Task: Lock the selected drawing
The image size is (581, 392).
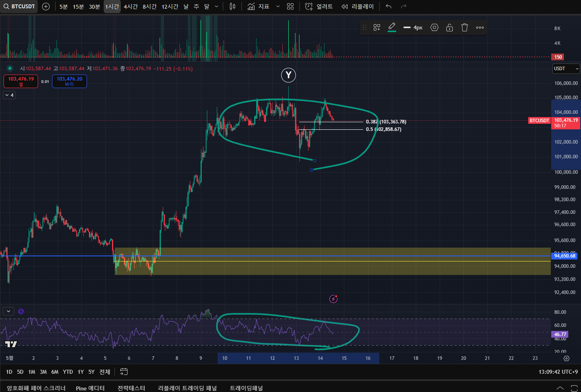Action: [450, 27]
